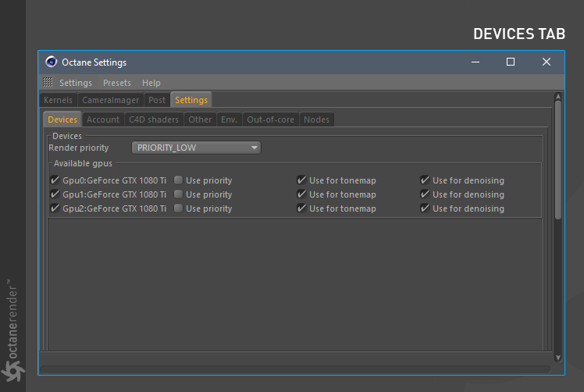Switch to the Kernels tab
Screen dimensions: 584x392
point(58,100)
